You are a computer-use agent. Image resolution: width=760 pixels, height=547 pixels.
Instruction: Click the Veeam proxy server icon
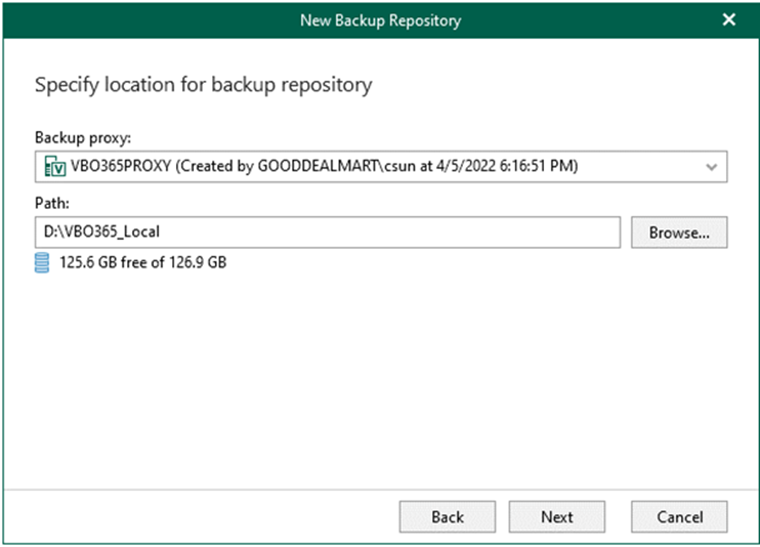click(x=50, y=167)
